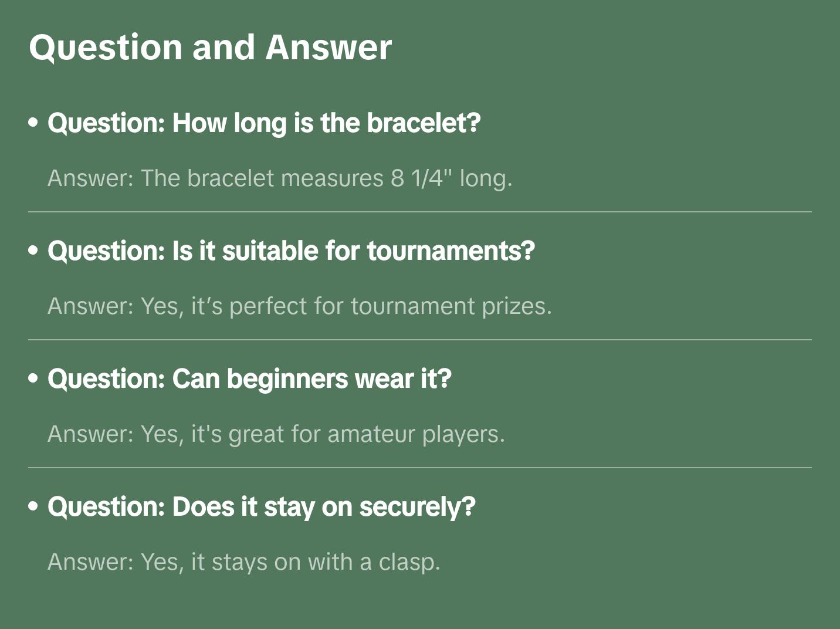840x629 pixels.
Task: Click the answer about tournament prizes
Action: [300, 306]
